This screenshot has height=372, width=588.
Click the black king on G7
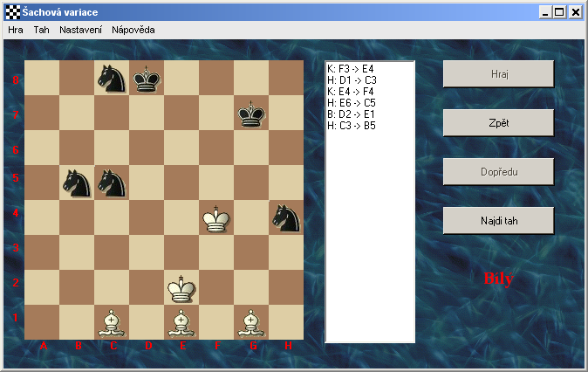[251, 113]
